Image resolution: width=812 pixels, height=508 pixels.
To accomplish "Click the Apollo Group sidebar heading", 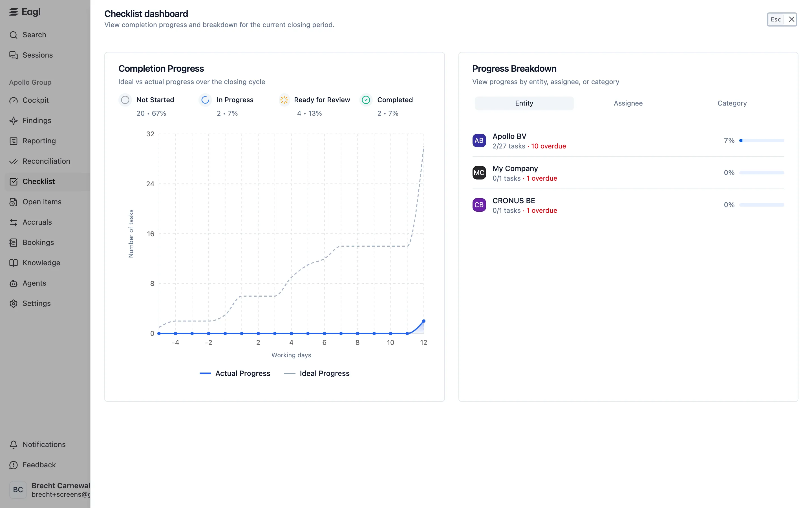I will click(30, 82).
